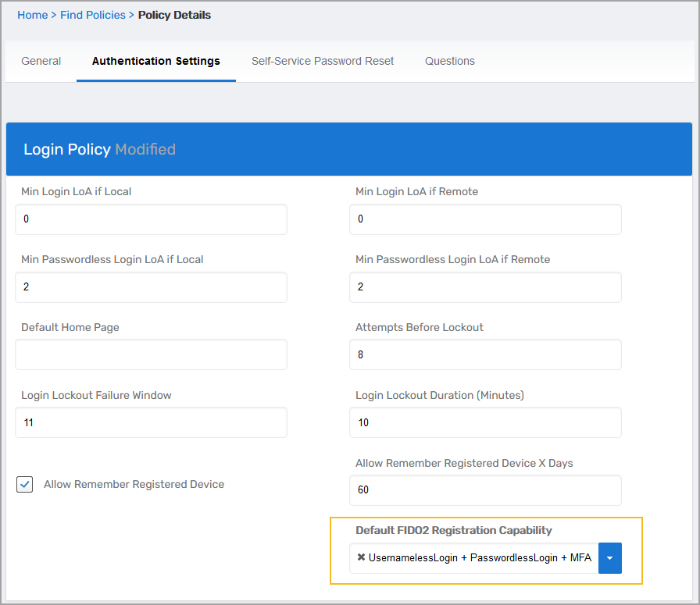Click the Find Policies breadcrumb link

tap(93, 15)
